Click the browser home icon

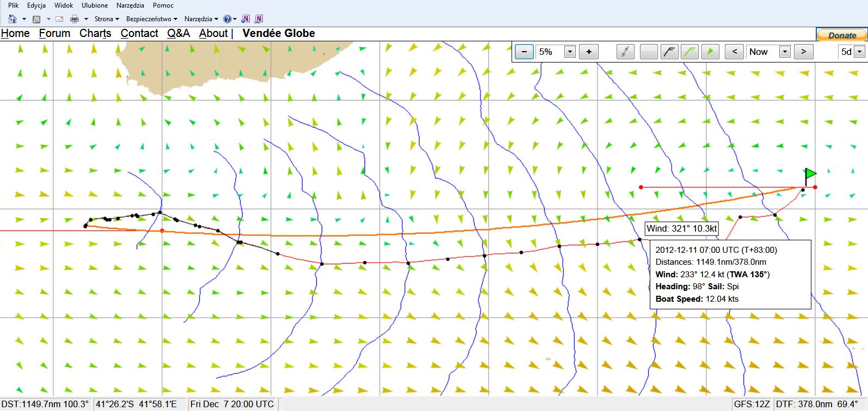(x=13, y=19)
